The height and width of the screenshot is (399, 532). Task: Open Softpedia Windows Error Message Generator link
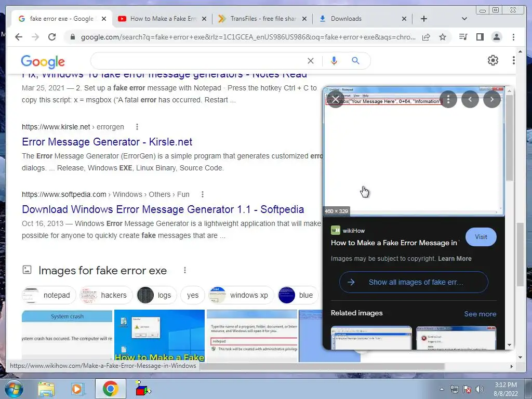tap(163, 209)
